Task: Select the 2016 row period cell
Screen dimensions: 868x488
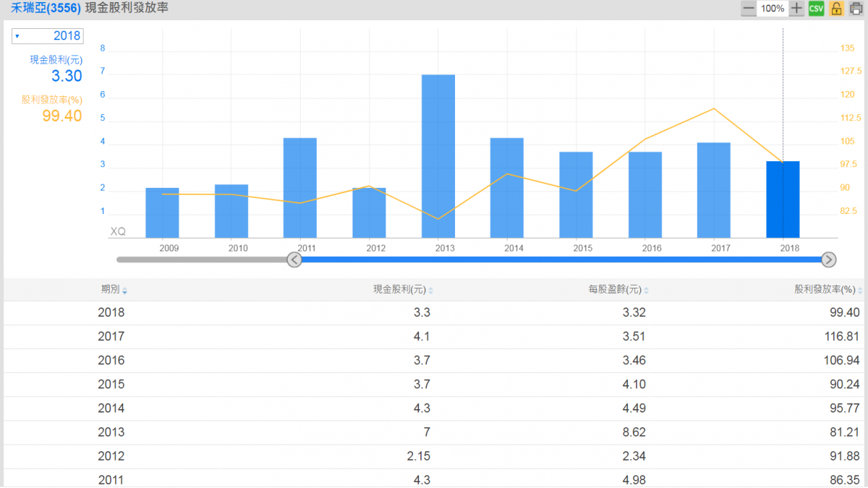Action: (x=111, y=360)
